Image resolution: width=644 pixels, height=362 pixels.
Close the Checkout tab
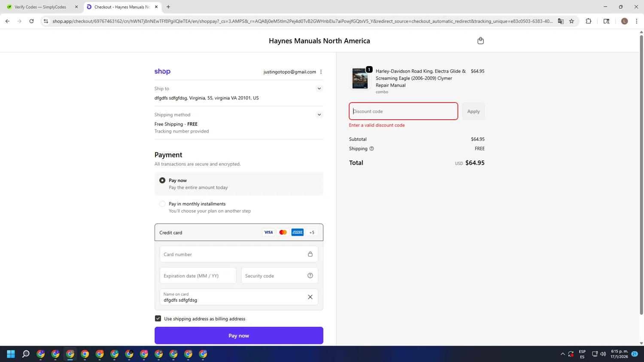tap(156, 7)
